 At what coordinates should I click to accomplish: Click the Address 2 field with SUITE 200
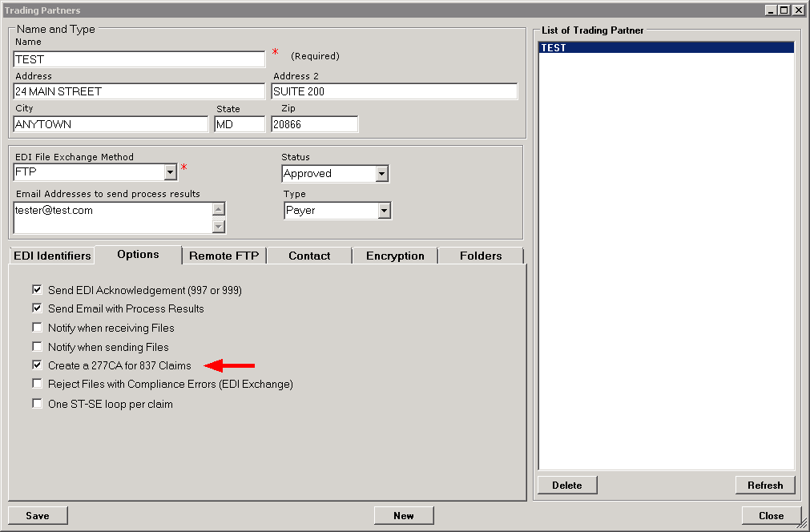[x=394, y=91]
